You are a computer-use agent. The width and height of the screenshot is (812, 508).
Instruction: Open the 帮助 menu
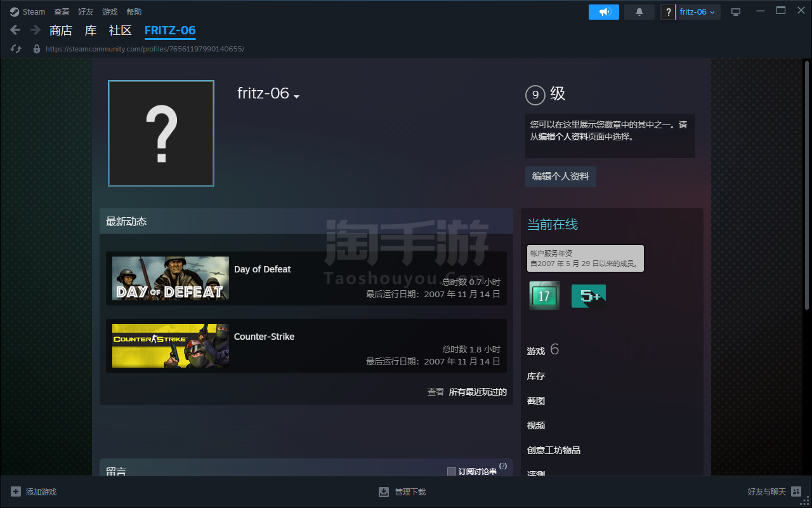[x=134, y=12]
